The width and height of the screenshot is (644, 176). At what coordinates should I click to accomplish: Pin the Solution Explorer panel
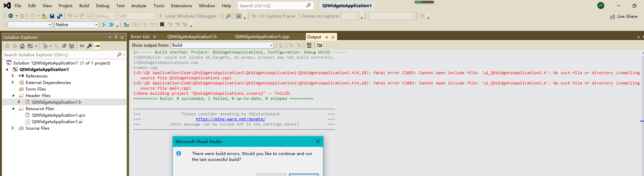click(x=116, y=37)
